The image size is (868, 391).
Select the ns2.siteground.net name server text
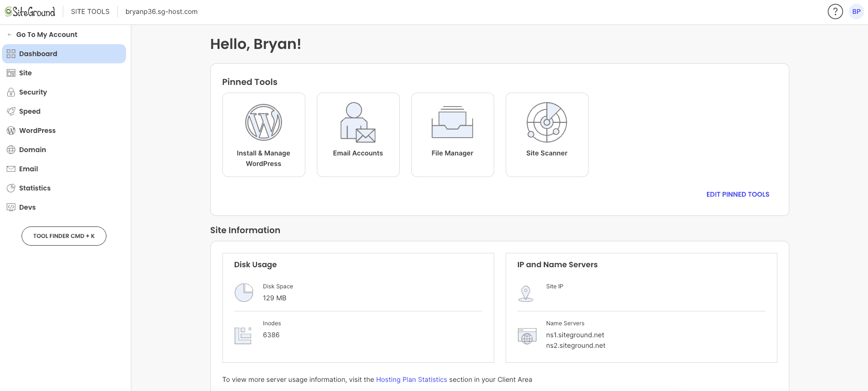[576, 345]
